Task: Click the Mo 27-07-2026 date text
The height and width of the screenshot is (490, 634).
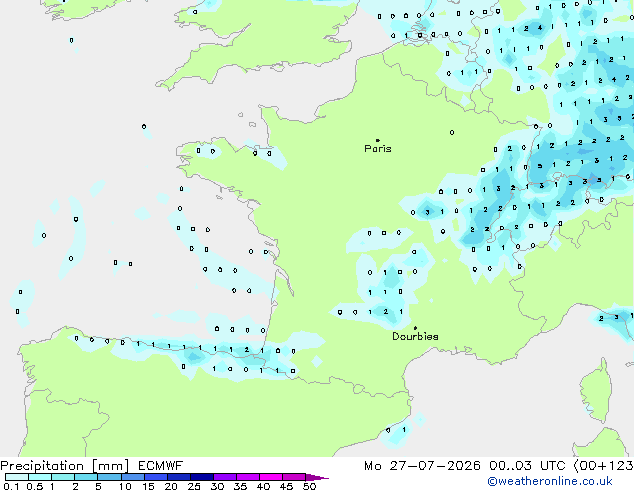Action: pyautogui.click(x=422, y=466)
